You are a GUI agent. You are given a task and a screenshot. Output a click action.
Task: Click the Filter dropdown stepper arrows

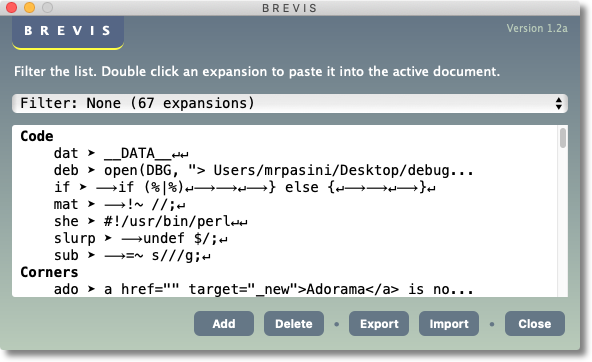pyautogui.click(x=559, y=103)
